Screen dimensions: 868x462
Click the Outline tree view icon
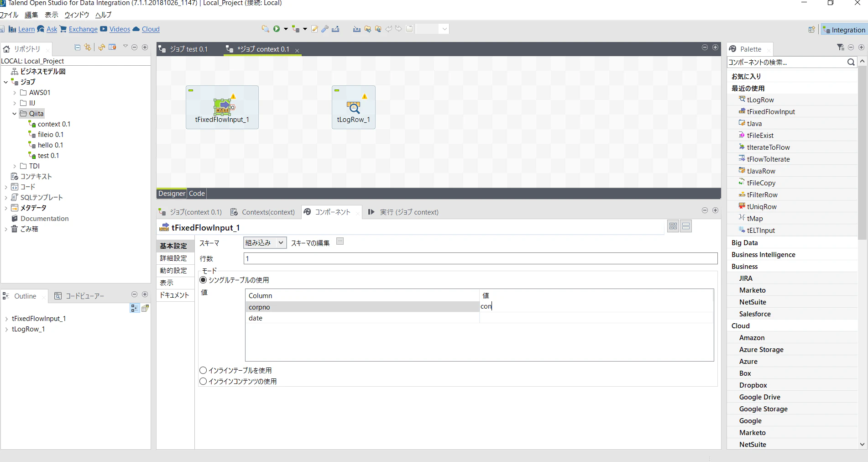pyautogui.click(x=135, y=308)
